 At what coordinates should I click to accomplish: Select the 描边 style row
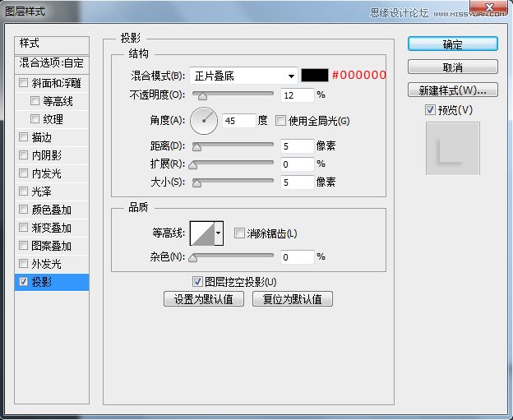(x=52, y=137)
